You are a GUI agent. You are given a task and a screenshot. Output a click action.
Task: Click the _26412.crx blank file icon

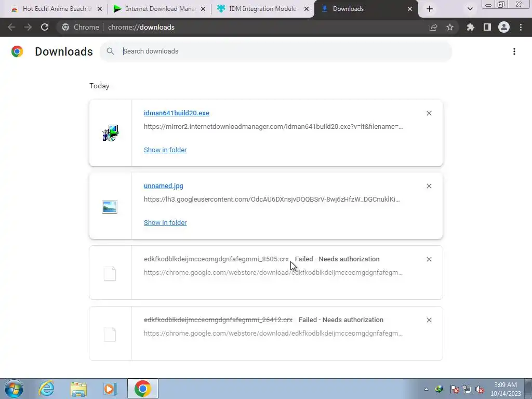[x=110, y=334]
